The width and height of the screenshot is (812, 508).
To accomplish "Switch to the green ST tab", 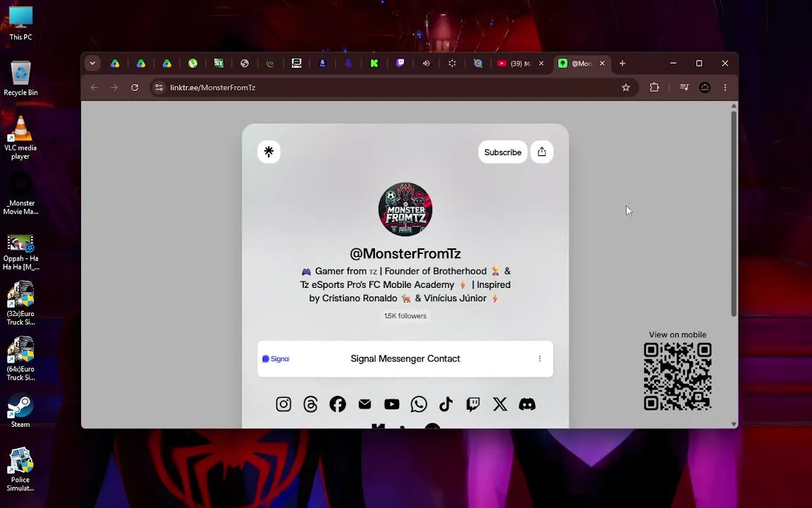I will 219,64.
